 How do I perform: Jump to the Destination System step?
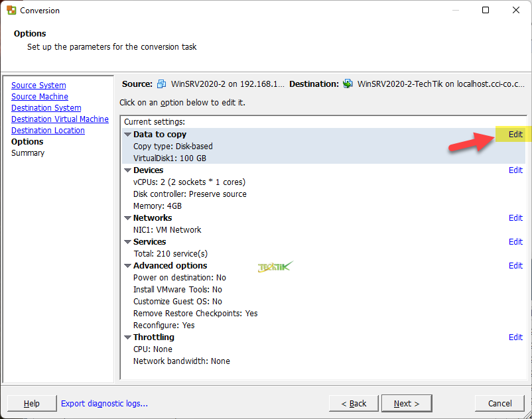point(46,108)
